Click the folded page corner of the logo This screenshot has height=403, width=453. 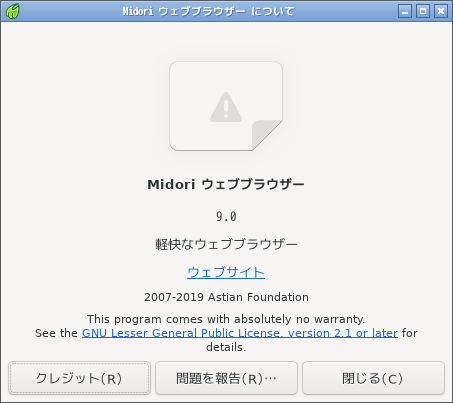267,135
